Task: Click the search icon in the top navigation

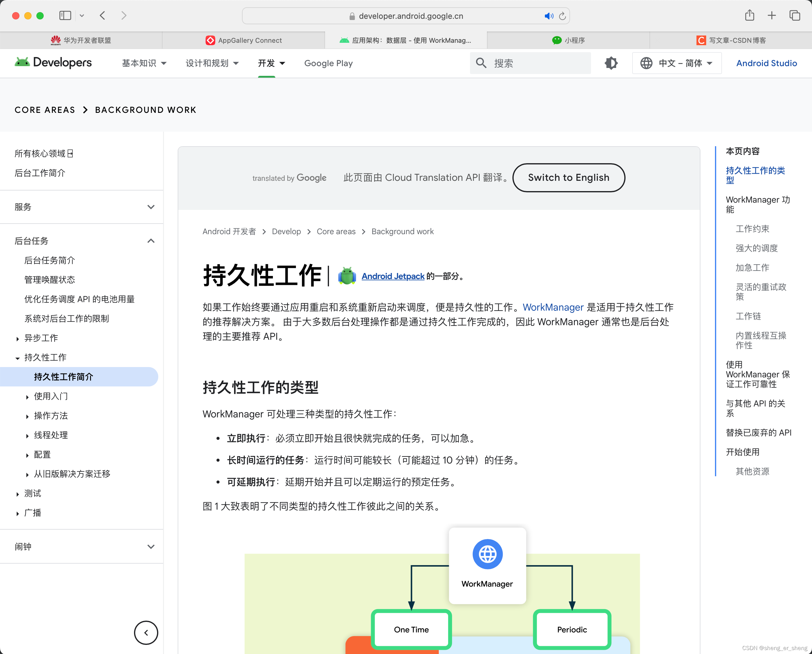Action: tap(482, 63)
